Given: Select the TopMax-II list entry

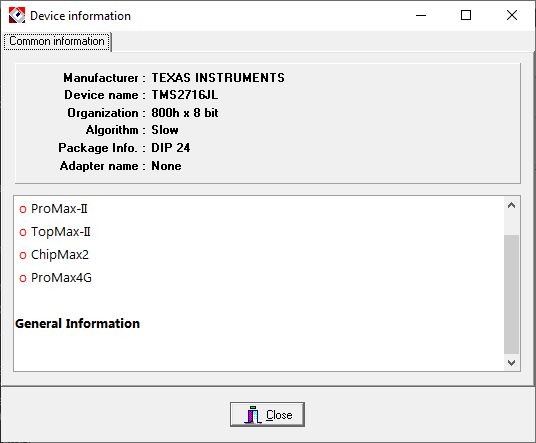Looking at the screenshot, I should (x=61, y=232).
